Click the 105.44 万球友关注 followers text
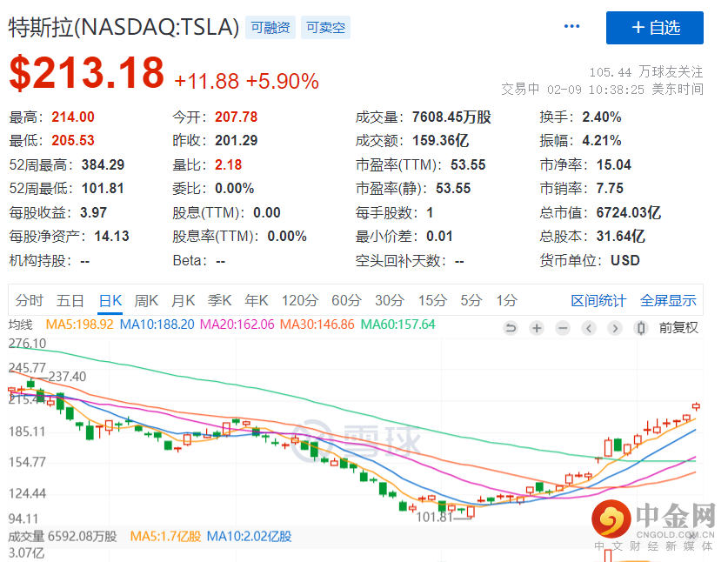 click(646, 72)
